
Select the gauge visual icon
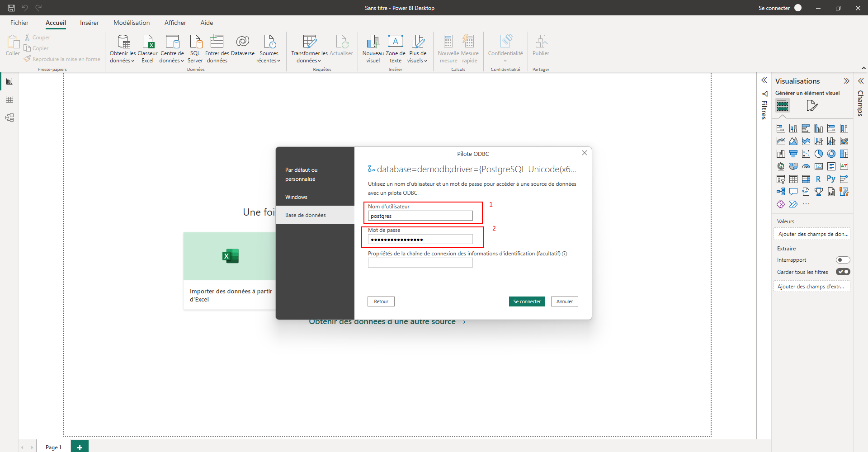tap(806, 166)
